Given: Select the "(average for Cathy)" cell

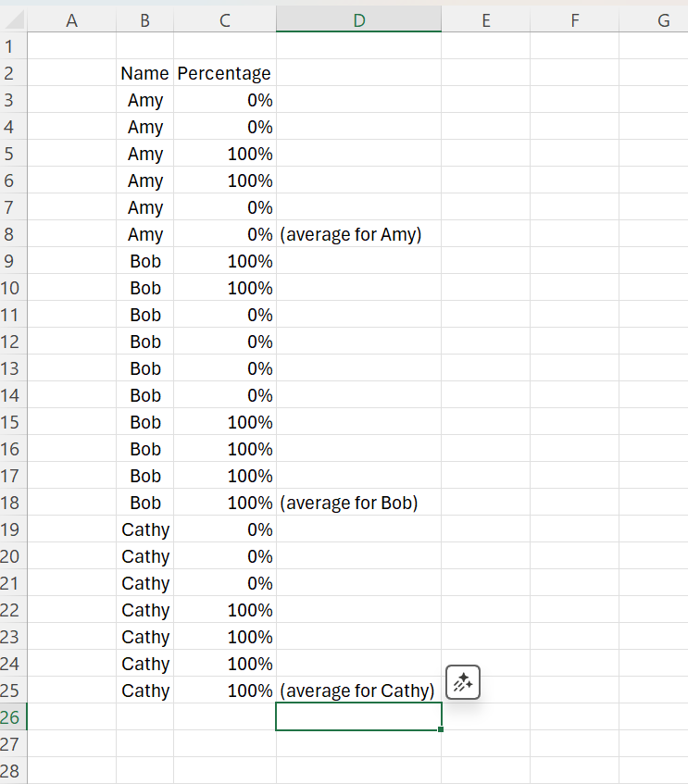Looking at the screenshot, I should tap(358, 691).
